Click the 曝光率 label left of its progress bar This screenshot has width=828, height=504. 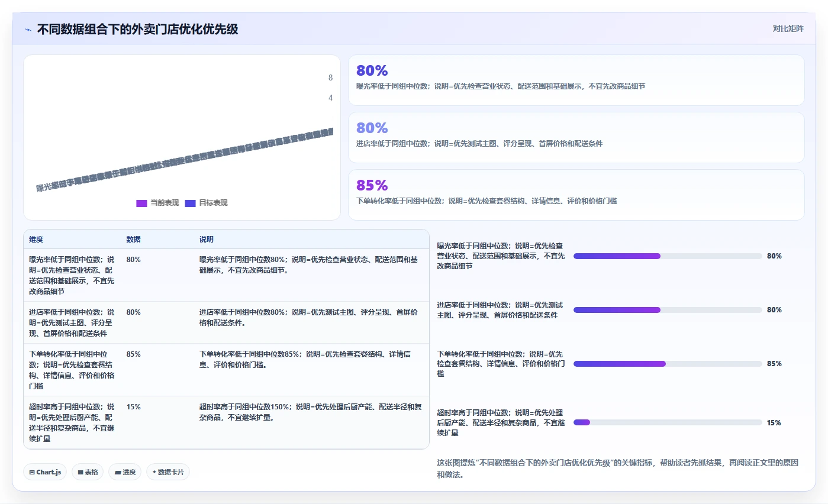[x=501, y=256]
